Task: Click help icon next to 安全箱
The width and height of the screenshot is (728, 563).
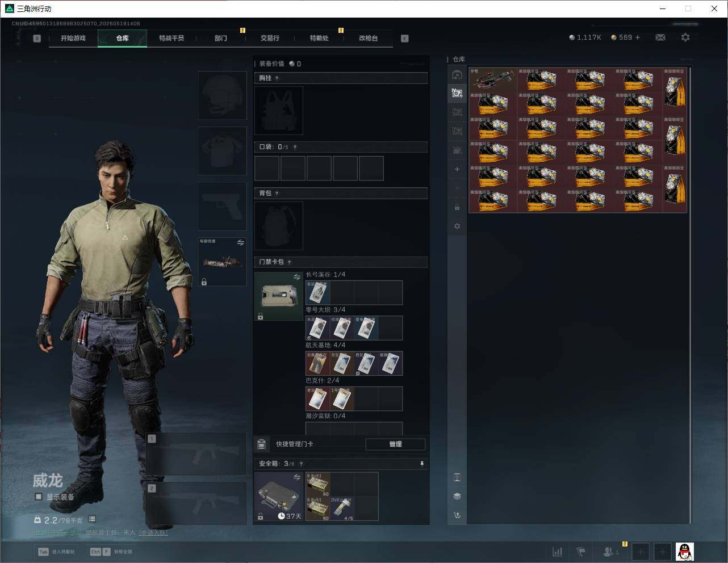Action: point(301,464)
